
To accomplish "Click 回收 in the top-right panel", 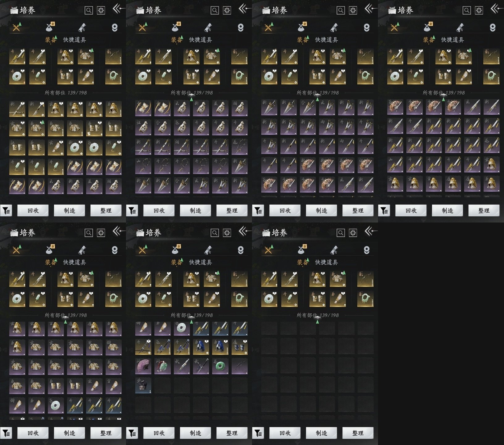I will point(411,211).
